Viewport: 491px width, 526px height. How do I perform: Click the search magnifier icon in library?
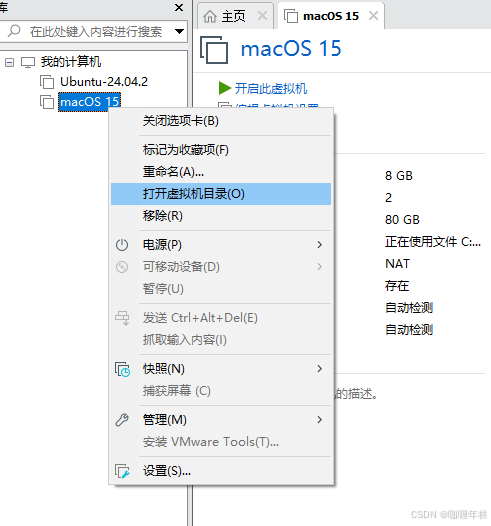click(x=14, y=31)
